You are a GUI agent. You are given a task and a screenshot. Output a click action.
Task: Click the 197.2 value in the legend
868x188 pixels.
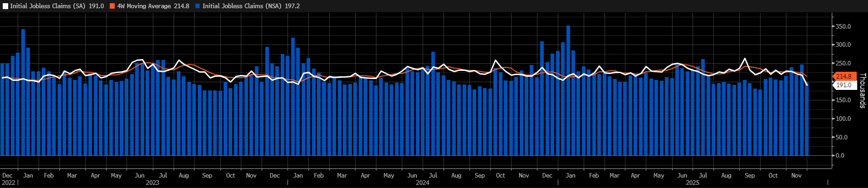(292, 6)
